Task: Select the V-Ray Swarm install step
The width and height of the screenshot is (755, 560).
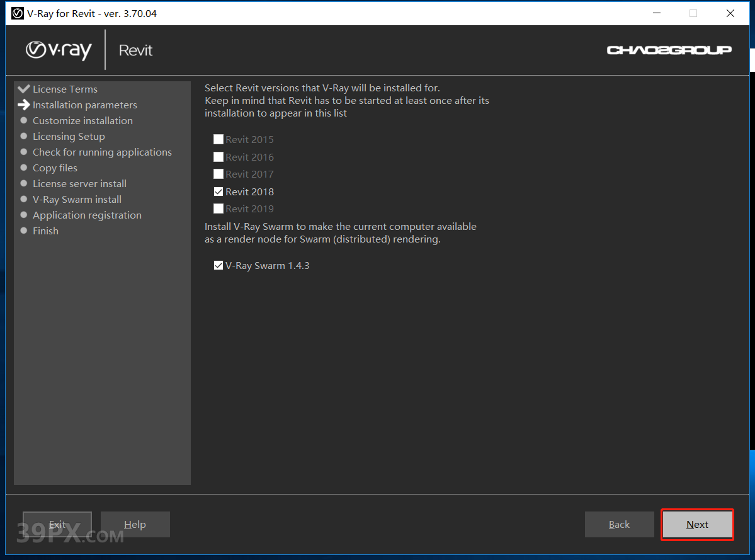Action: pyautogui.click(x=77, y=199)
